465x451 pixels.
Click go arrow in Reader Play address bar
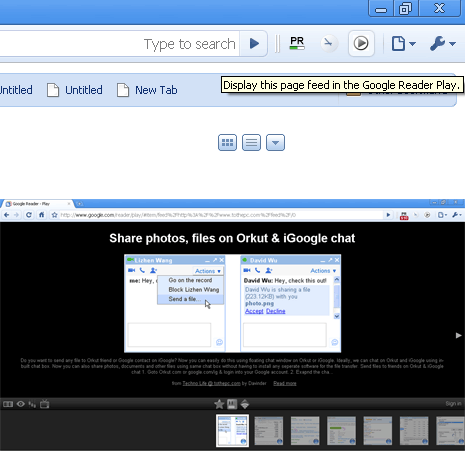(388, 215)
